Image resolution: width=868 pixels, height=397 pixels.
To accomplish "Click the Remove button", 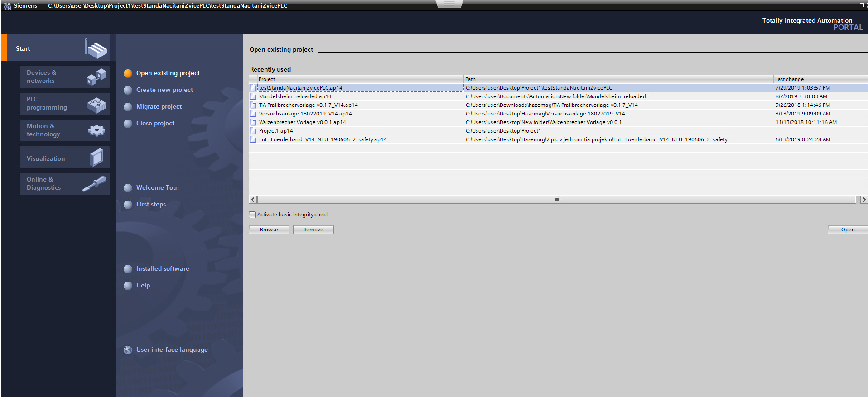I will (x=313, y=230).
